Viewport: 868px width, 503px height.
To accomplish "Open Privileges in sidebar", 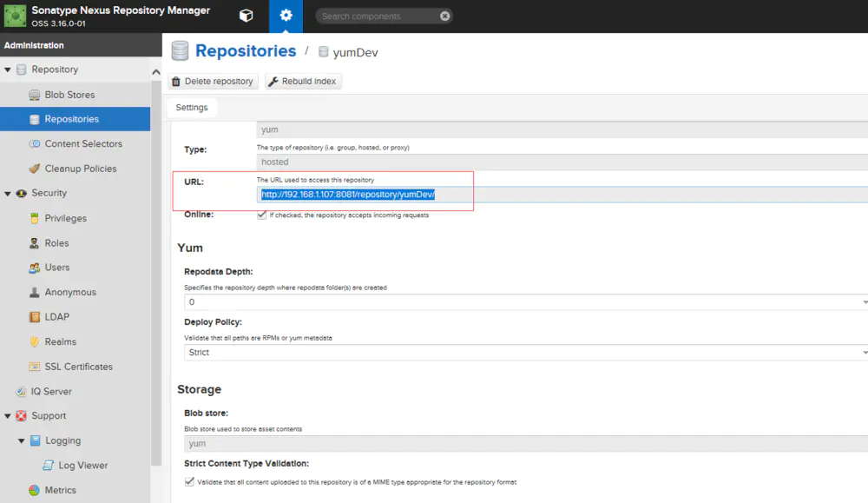I will (66, 218).
